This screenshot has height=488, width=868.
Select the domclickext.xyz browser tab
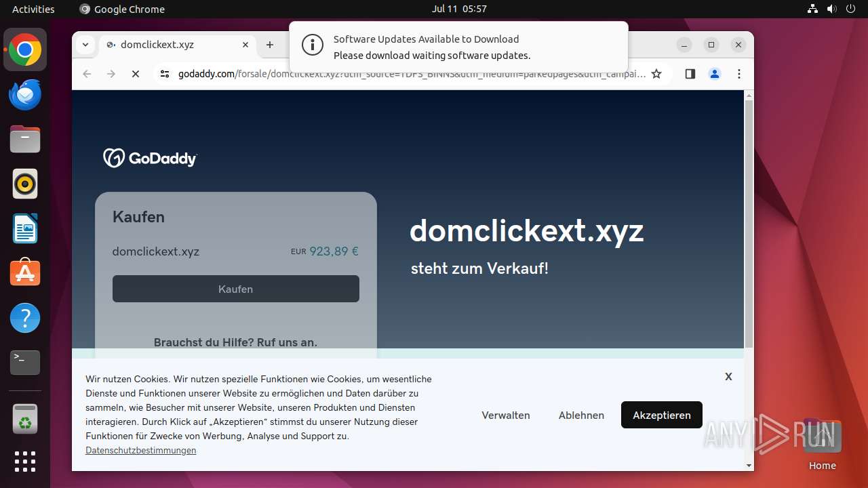[x=178, y=45]
